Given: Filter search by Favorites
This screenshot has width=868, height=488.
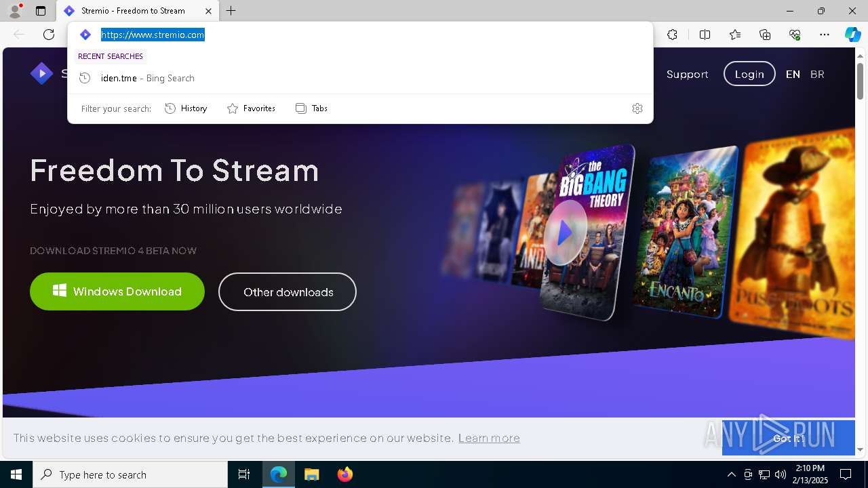Looking at the screenshot, I should pyautogui.click(x=251, y=108).
